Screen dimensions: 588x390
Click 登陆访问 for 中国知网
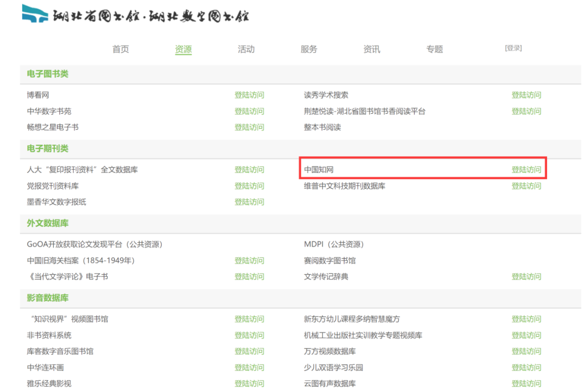526,170
